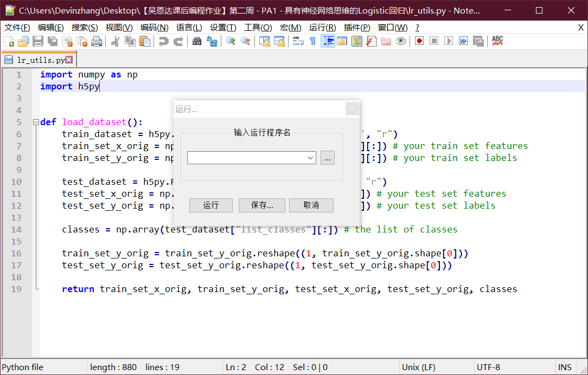Open the 搜索(S) menu

coord(85,27)
